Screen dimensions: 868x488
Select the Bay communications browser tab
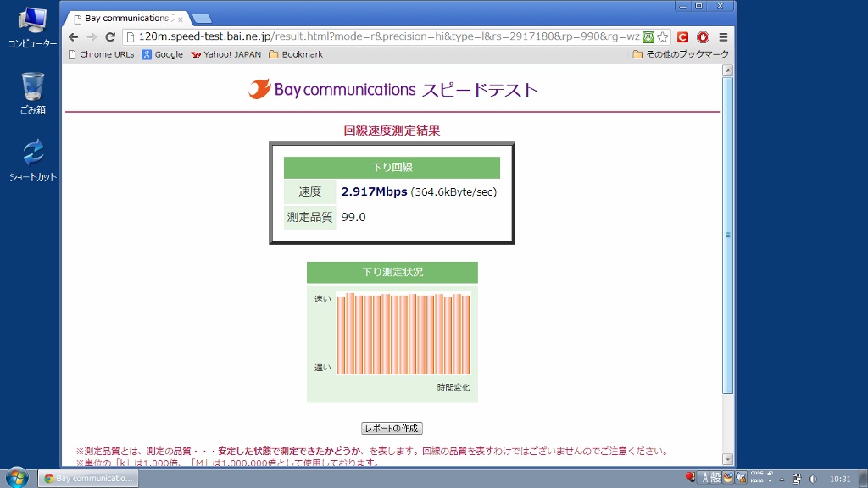pyautogui.click(x=127, y=18)
